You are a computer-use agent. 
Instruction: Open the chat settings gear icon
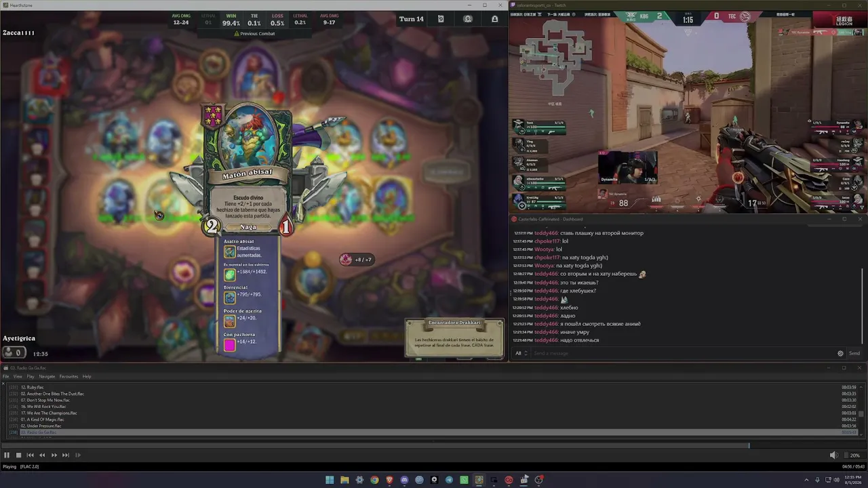pyautogui.click(x=841, y=353)
